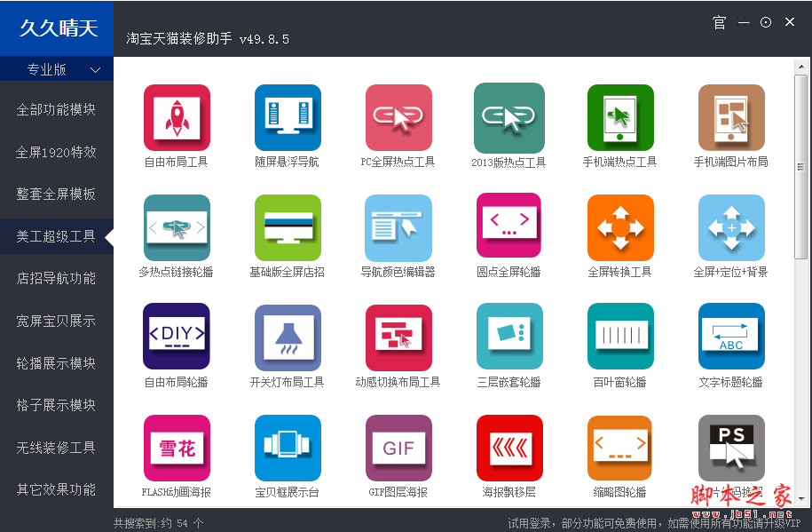
Task: Open the 多热点链接轮播 icon
Action: pyautogui.click(x=177, y=227)
